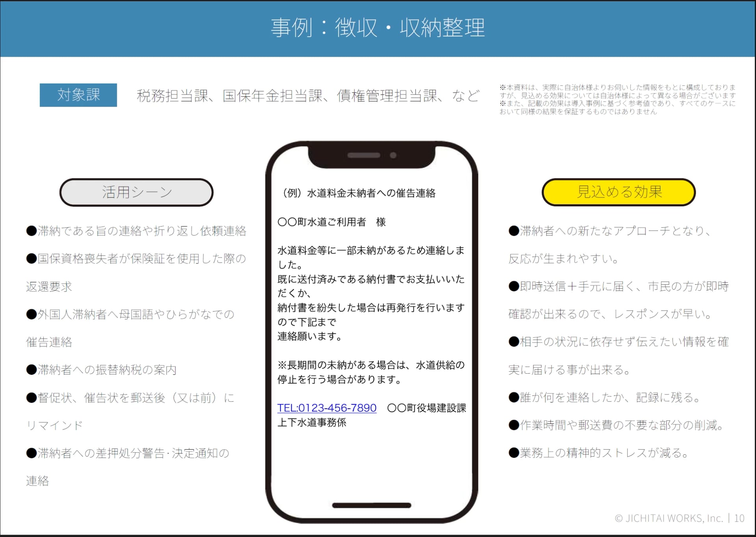
Task: Click the page number 10
Action: [x=739, y=518]
